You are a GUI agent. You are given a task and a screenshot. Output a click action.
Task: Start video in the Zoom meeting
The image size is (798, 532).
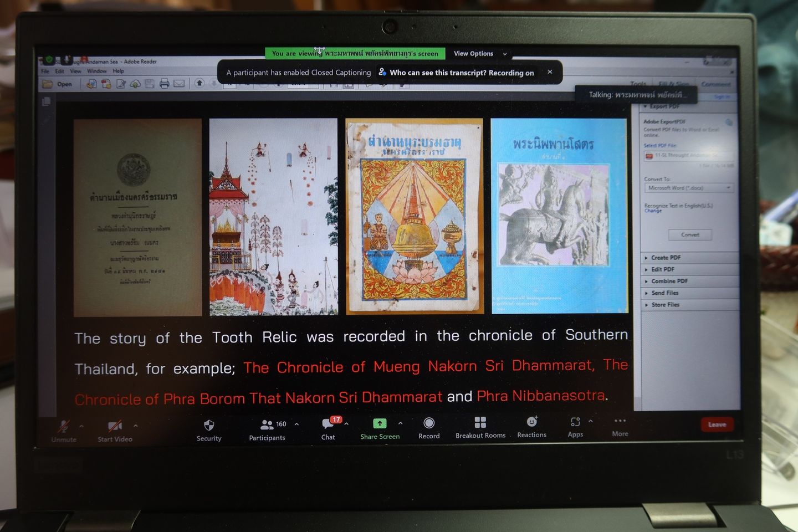point(115,431)
